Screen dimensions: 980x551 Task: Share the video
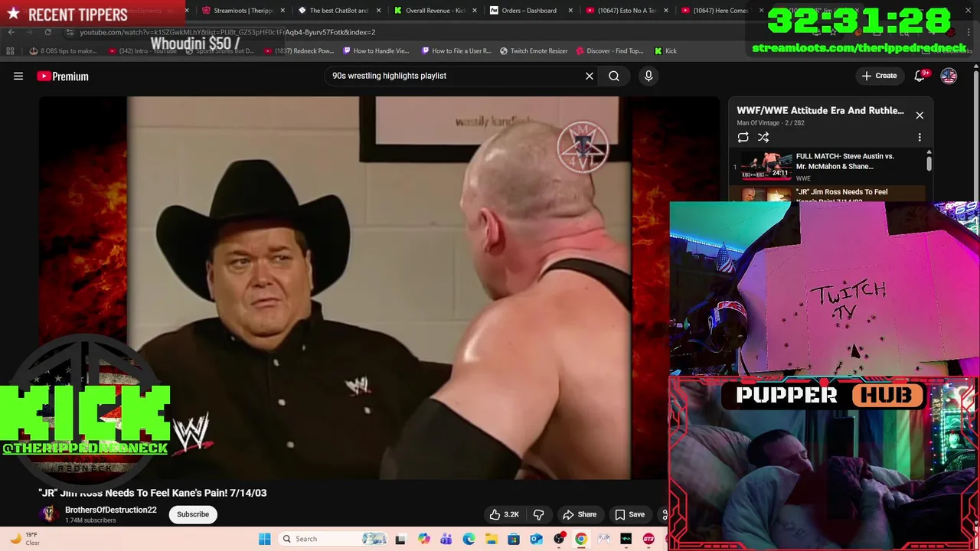579,514
